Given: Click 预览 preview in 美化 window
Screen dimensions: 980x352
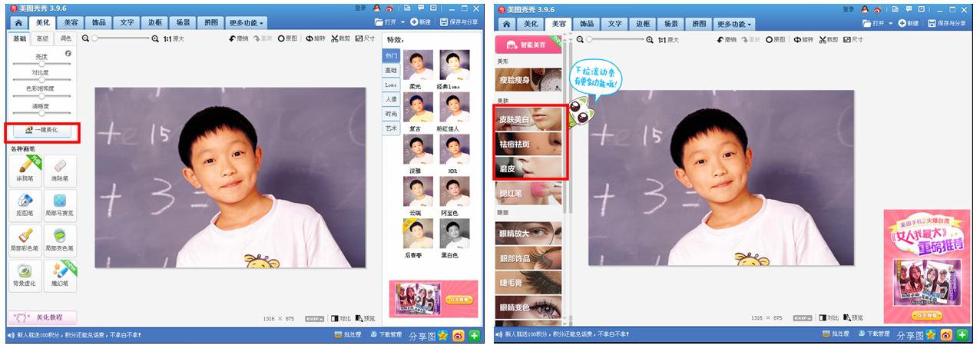Looking at the screenshot, I should (364, 317).
